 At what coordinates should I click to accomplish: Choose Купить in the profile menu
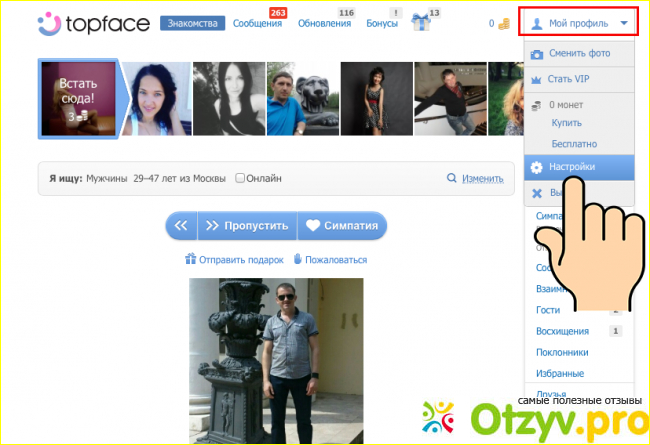pyautogui.click(x=566, y=122)
